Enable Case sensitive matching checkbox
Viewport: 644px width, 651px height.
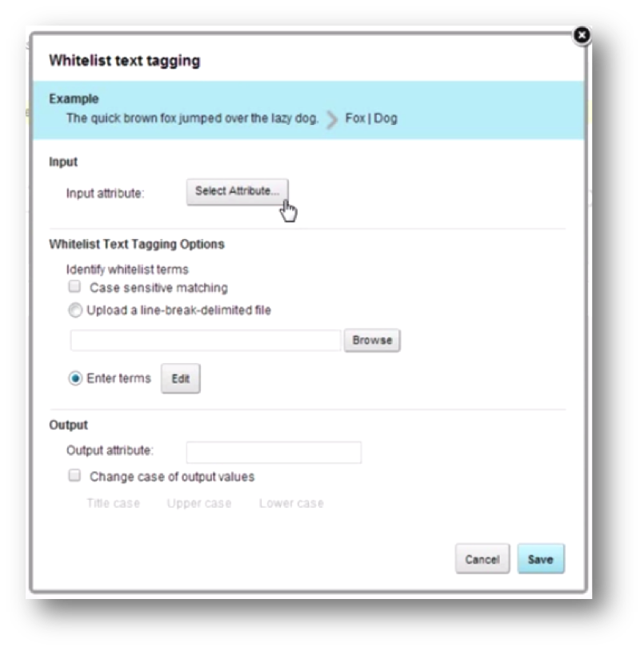point(74,286)
